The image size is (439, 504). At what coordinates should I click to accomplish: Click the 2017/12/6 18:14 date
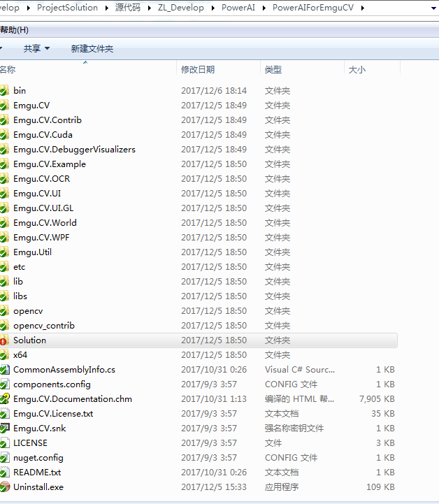pos(214,91)
